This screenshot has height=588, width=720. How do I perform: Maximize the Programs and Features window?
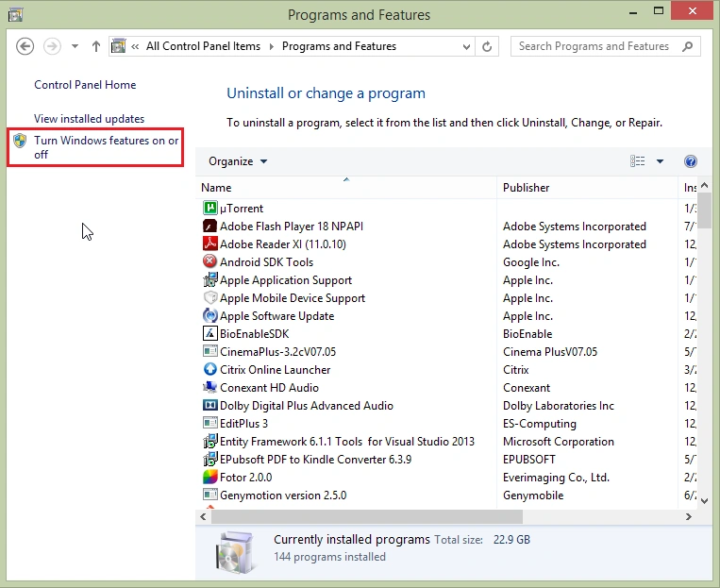pyautogui.click(x=659, y=11)
